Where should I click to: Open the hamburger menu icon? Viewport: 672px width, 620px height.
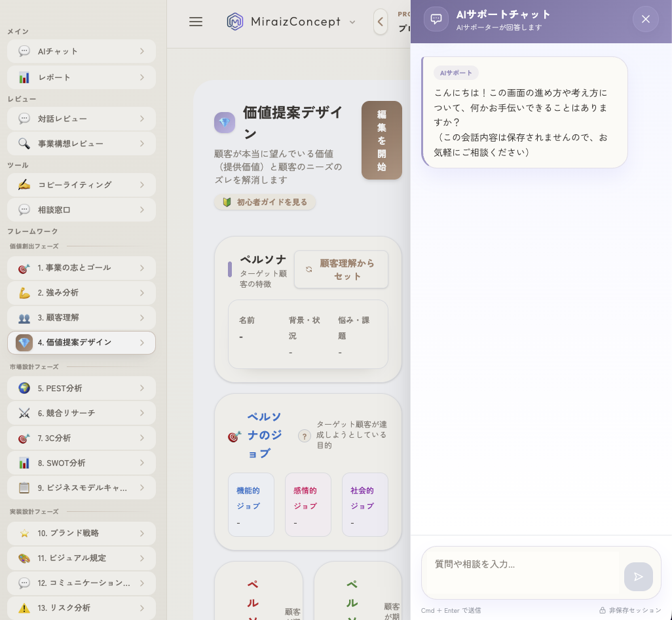pos(196,22)
